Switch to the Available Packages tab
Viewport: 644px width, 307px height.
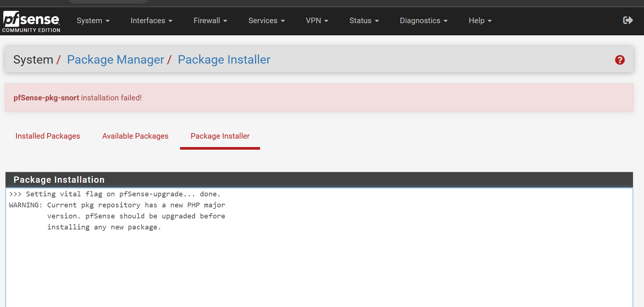click(135, 136)
